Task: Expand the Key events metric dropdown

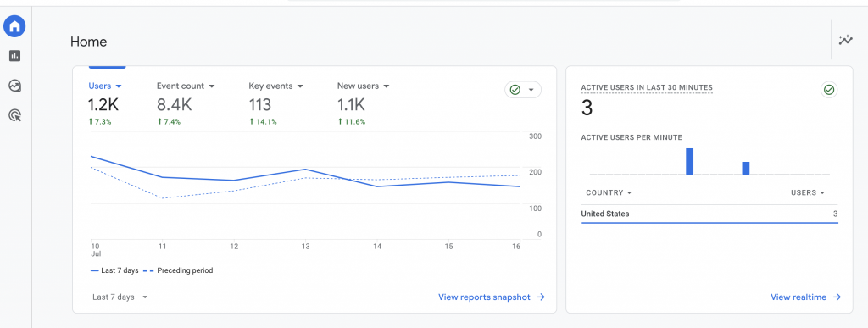Action: [x=300, y=86]
